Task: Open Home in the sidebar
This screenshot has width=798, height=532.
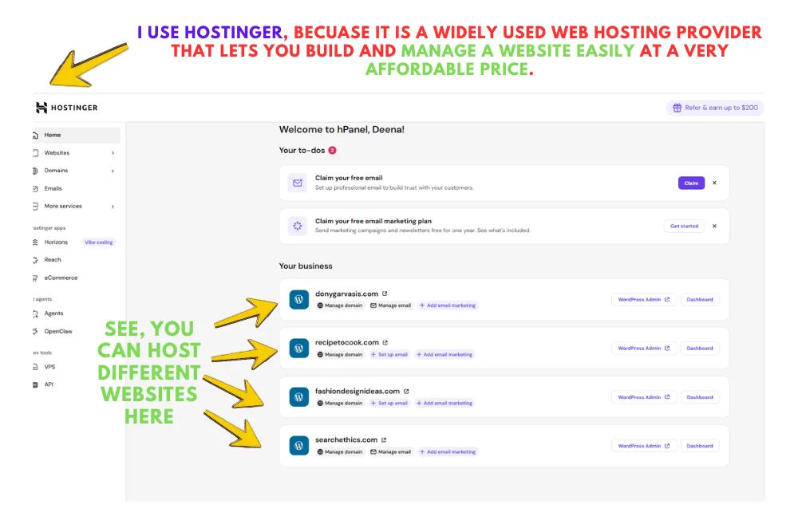Action: point(77,135)
